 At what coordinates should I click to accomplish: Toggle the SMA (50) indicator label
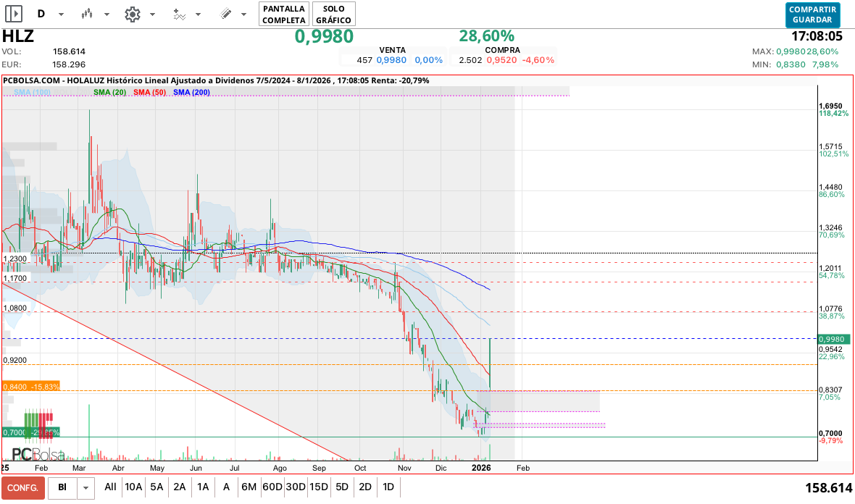click(150, 92)
